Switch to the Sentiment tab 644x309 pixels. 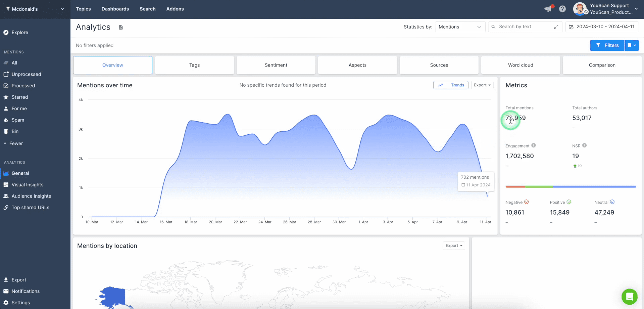pyautogui.click(x=276, y=65)
